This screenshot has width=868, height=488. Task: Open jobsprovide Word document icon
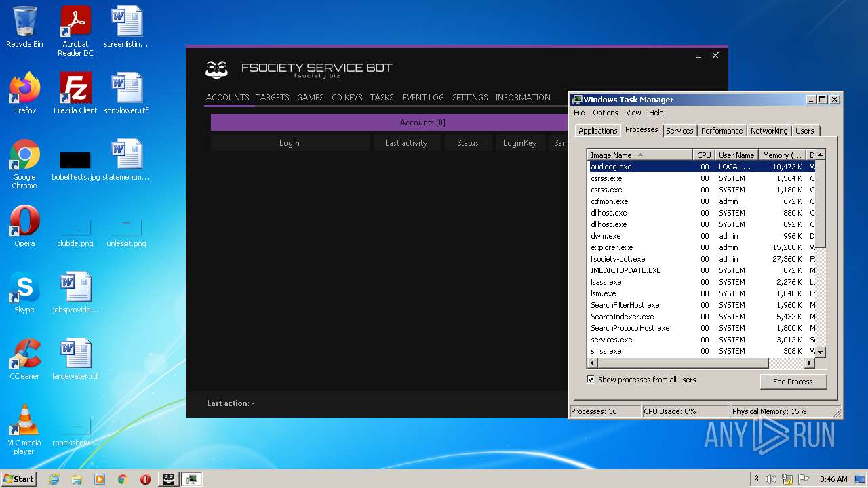[x=75, y=293]
